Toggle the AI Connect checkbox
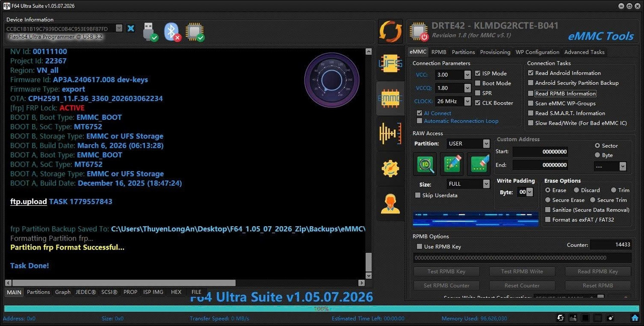This screenshot has width=644, height=326. [420, 113]
